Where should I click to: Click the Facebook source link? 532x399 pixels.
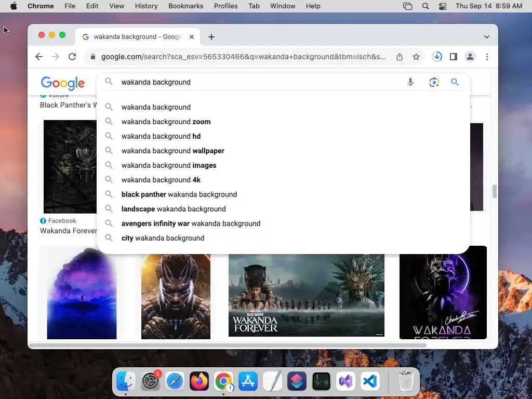click(58, 221)
